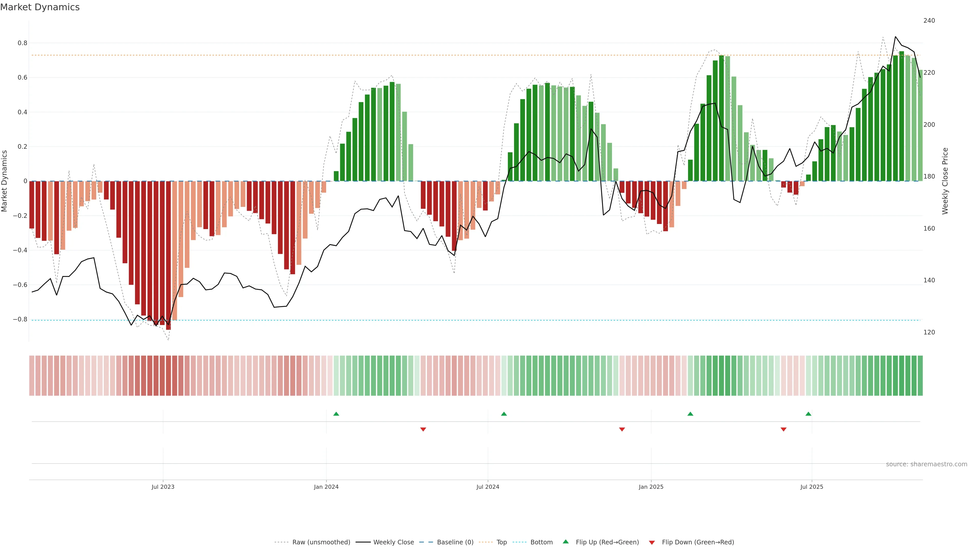The image size is (980, 551).
Task: Click the green flip-up triangle before Jul 2025
Action: (808, 414)
